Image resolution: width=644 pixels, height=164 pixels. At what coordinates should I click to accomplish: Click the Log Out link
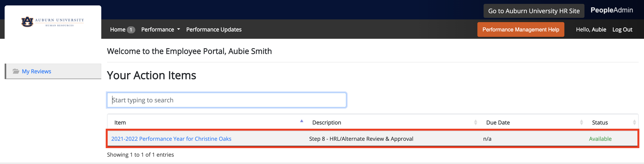click(622, 30)
